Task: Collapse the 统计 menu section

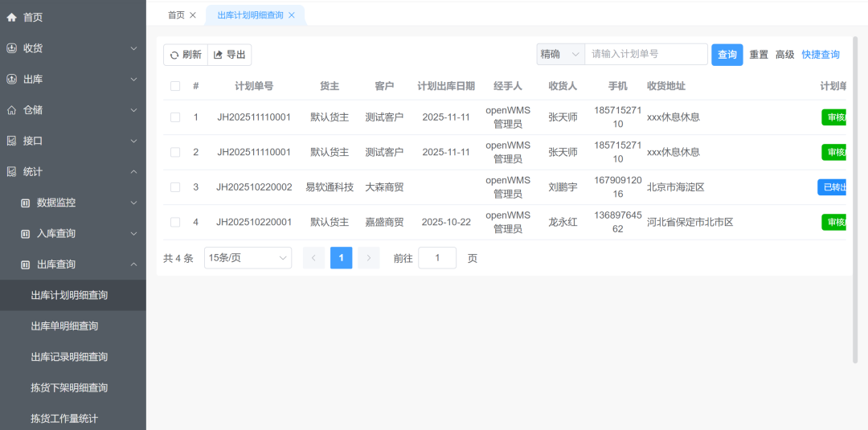Action: (x=133, y=172)
